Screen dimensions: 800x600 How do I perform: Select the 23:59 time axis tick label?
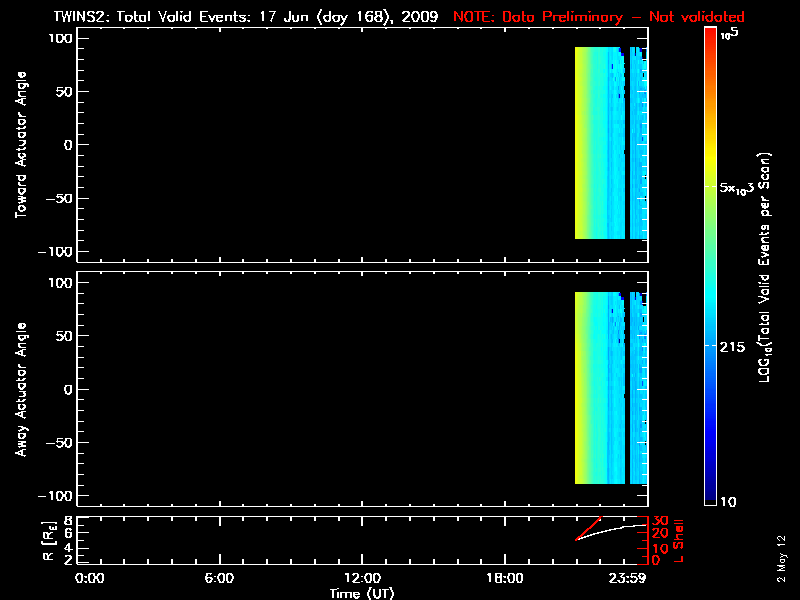pos(630,578)
